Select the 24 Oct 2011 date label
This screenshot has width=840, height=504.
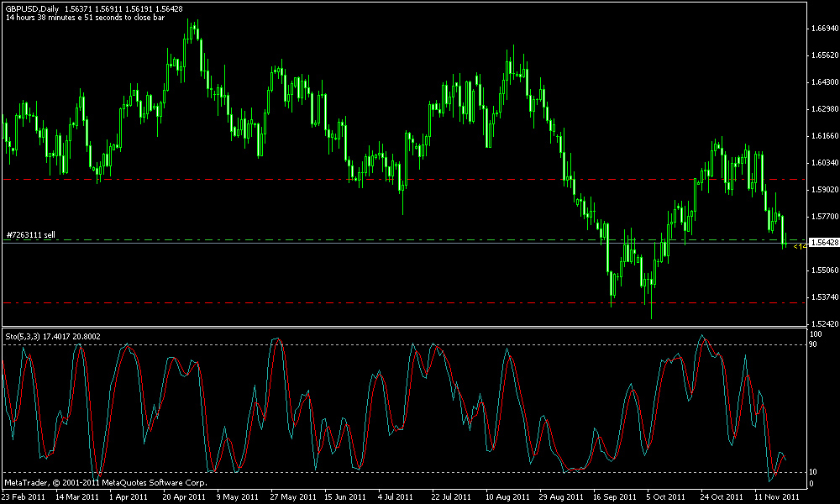coord(721,496)
